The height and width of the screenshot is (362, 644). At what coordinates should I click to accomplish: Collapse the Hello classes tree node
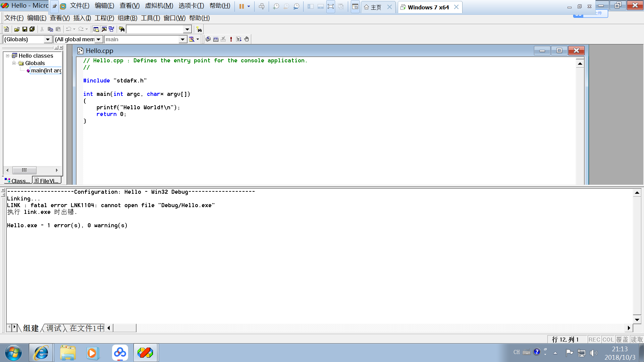click(x=7, y=56)
